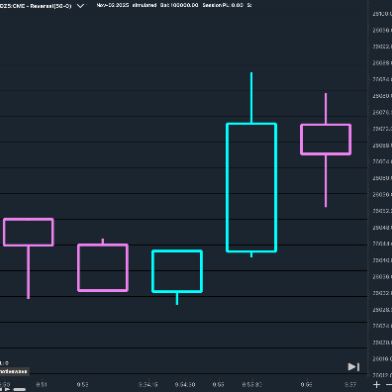The width and height of the screenshot is (392, 392).
Task: Zoom out with the minus icon
Action: click(389, 385)
